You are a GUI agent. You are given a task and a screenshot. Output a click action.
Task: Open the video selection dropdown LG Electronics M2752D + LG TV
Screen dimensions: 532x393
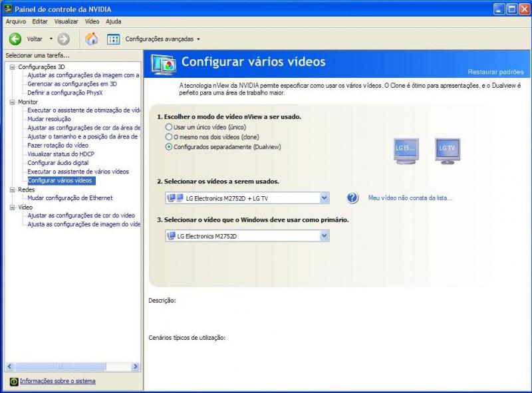coord(247,198)
